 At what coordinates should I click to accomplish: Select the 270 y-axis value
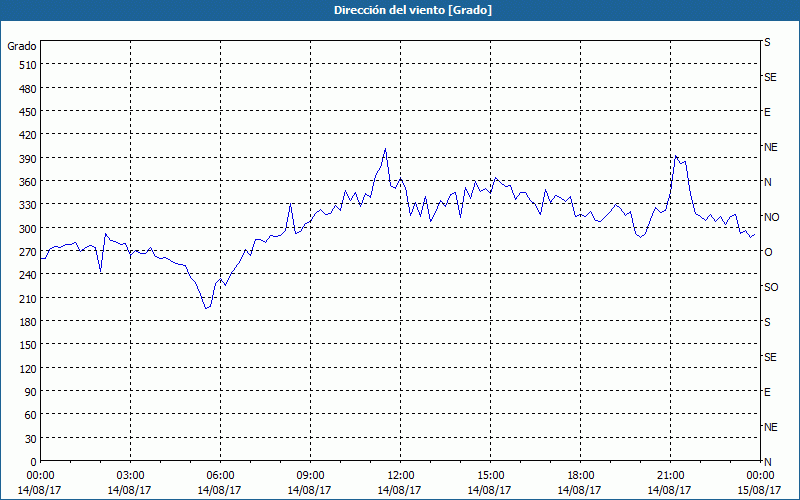[x=29, y=252]
